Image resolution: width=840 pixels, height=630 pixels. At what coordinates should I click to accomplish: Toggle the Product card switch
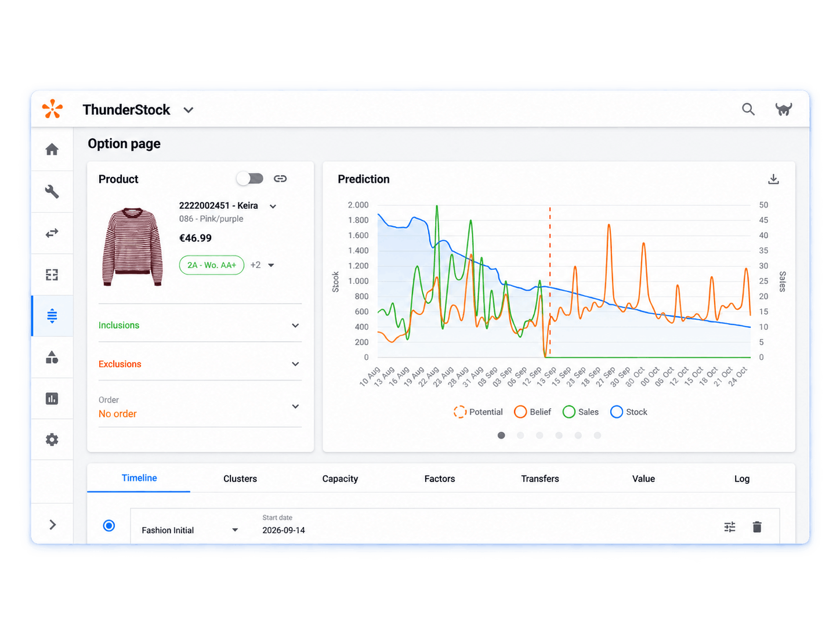(x=250, y=179)
